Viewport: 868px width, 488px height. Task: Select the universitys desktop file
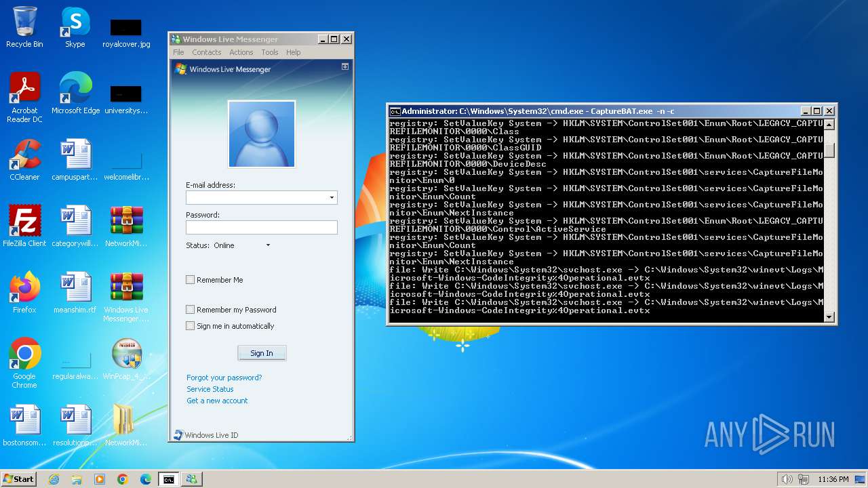tap(126, 99)
